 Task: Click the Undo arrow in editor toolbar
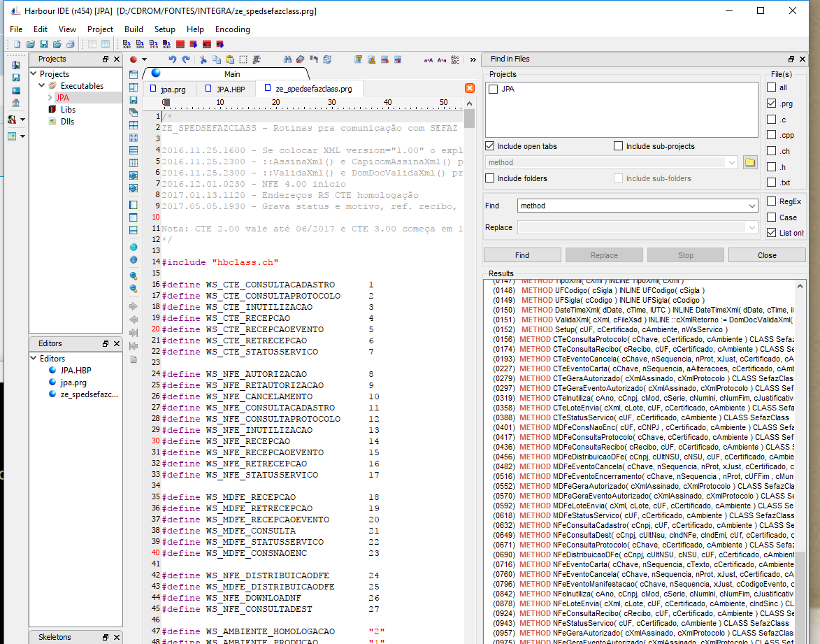172,59
